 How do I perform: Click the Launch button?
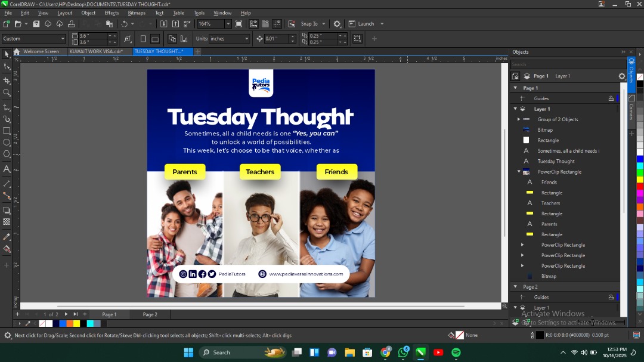(x=362, y=24)
